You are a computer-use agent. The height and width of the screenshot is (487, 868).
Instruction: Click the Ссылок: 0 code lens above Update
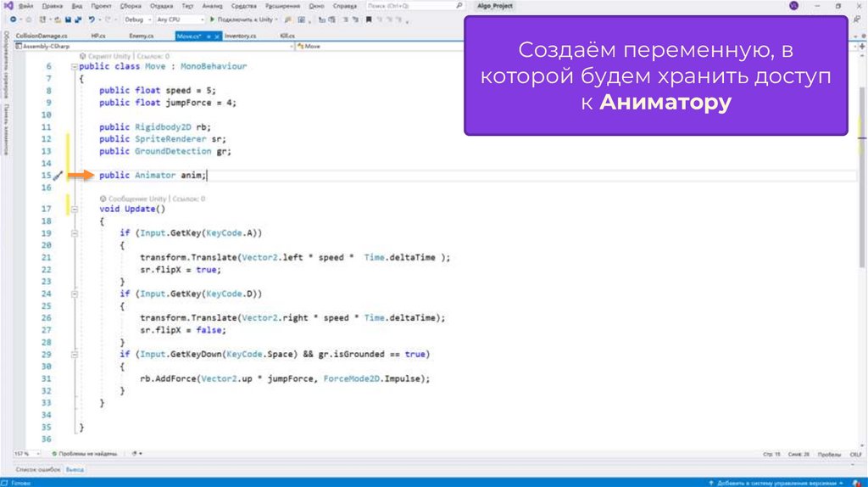point(189,199)
